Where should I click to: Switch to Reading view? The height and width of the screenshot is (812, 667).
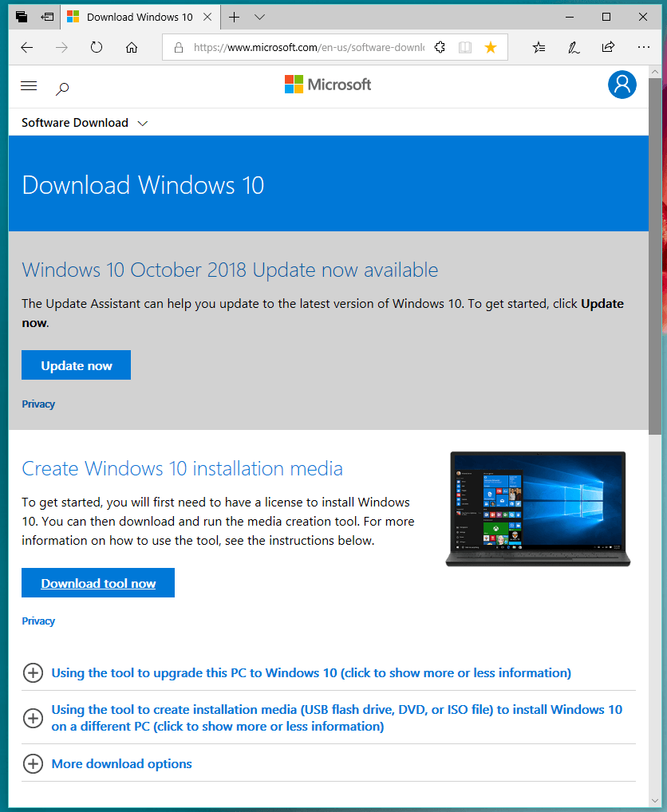[x=465, y=48]
